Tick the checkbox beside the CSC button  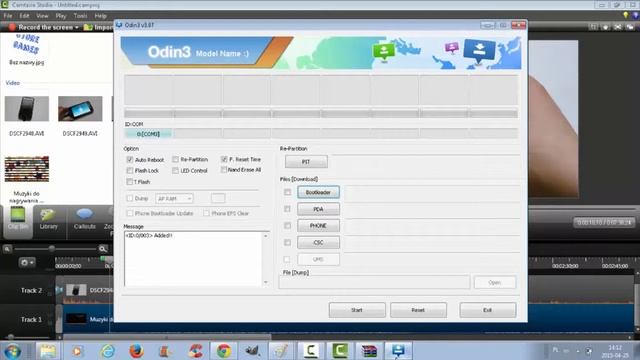pyautogui.click(x=287, y=242)
